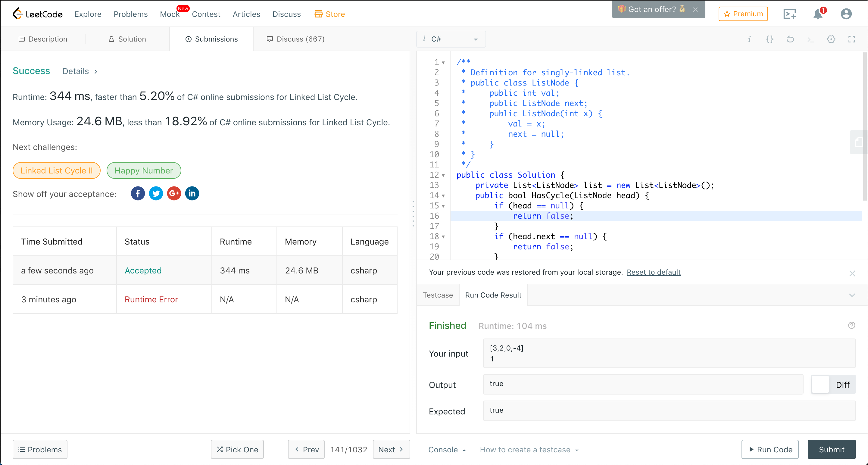The width and height of the screenshot is (868, 465).
Task: Fold code at line 18 arrow
Action: pos(443,237)
